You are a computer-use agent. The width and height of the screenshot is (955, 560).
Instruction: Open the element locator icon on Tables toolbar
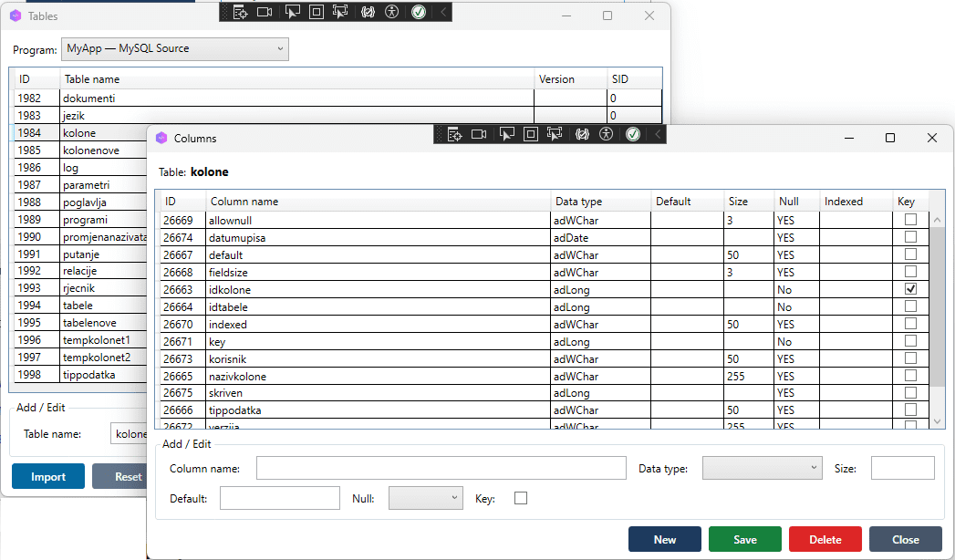[x=240, y=12]
